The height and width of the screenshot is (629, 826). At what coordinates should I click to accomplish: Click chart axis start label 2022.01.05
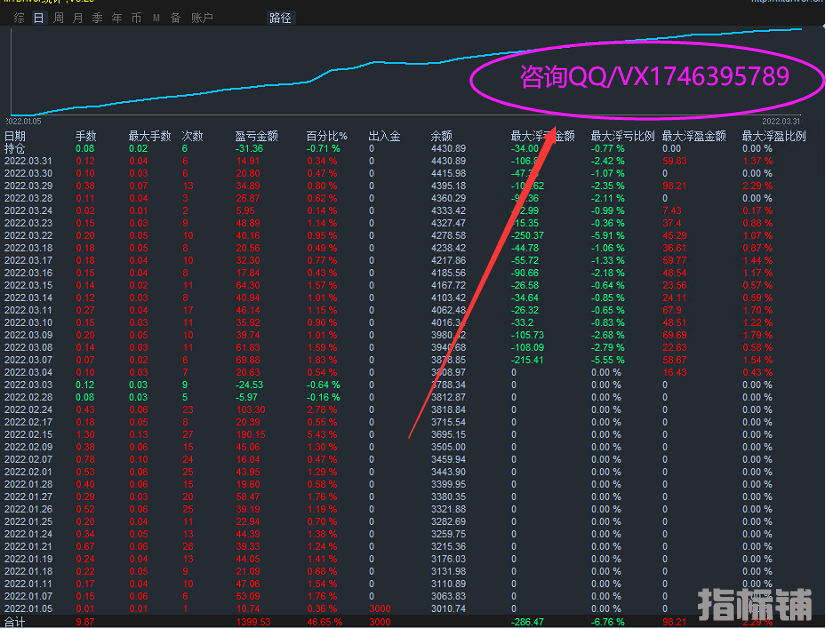24,121
